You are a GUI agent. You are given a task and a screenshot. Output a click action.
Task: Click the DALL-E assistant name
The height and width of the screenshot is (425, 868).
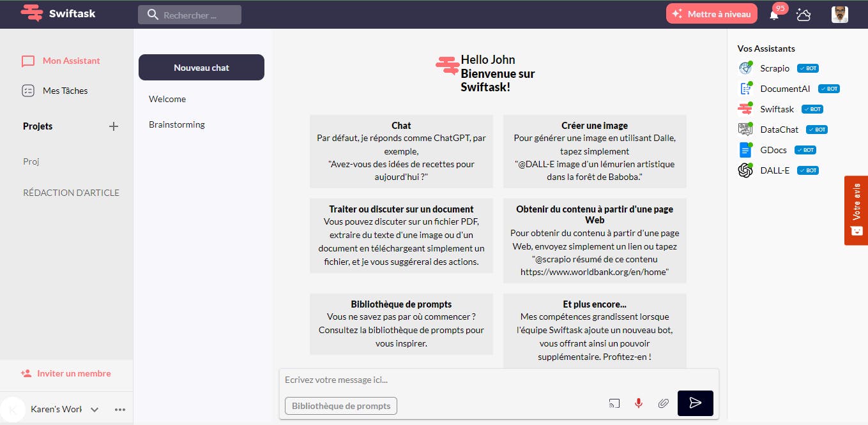[x=775, y=170]
